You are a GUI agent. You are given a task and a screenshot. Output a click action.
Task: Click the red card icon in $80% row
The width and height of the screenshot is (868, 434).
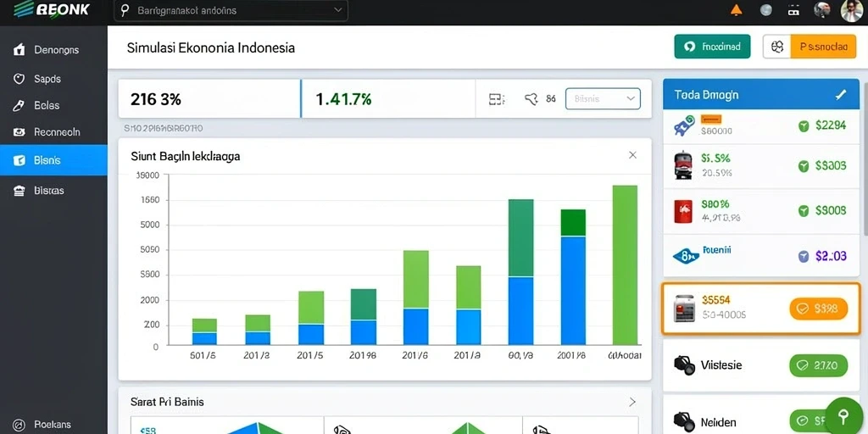click(x=683, y=211)
